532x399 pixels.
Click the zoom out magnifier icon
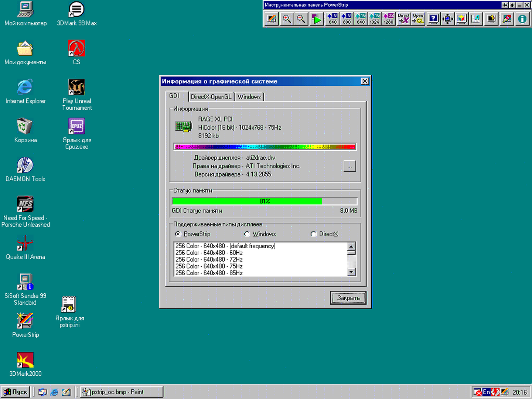pos(301,18)
